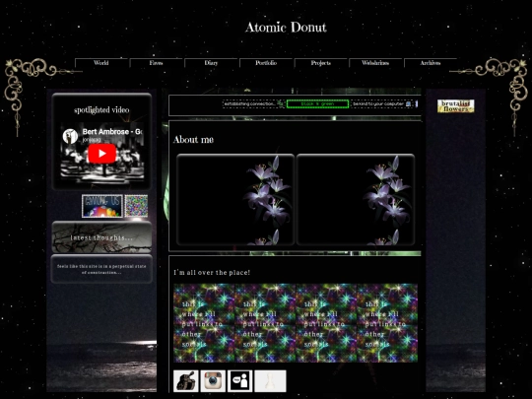This screenshot has height=399, width=532.
Task: Play the spotlighted YouTube video
Action: coord(101,154)
